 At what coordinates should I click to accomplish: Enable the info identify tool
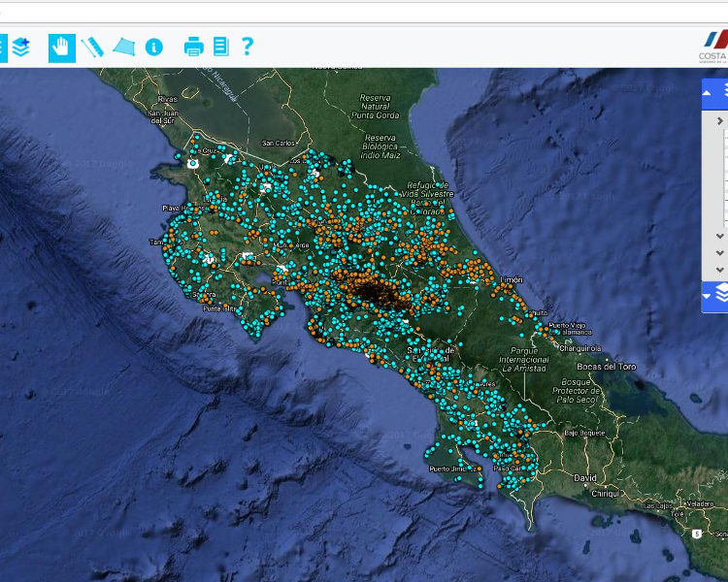coord(153,47)
